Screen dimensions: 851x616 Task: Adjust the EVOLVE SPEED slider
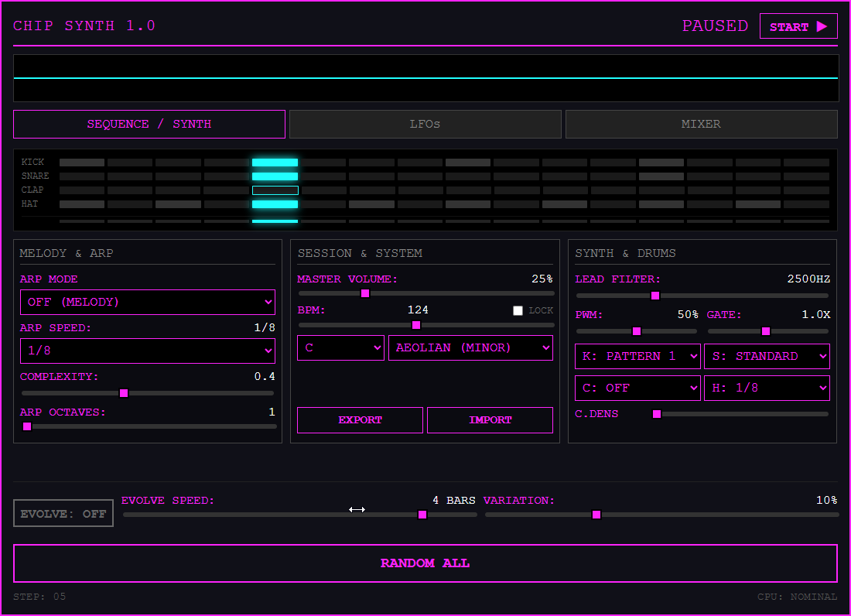point(300,515)
